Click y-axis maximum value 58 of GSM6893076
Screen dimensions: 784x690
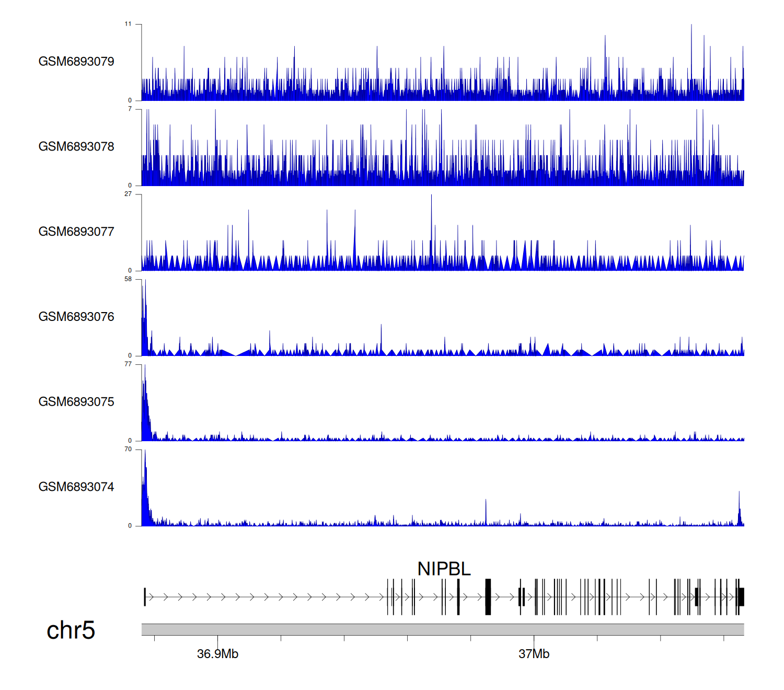point(128,279)
